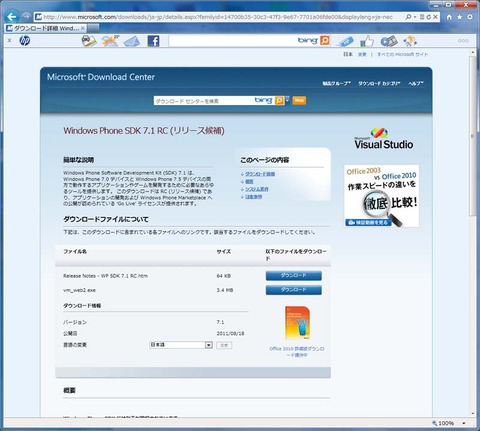Click the vm_web2.exe filename text
The width and height of the screenshot is (480, 431).
79,290
